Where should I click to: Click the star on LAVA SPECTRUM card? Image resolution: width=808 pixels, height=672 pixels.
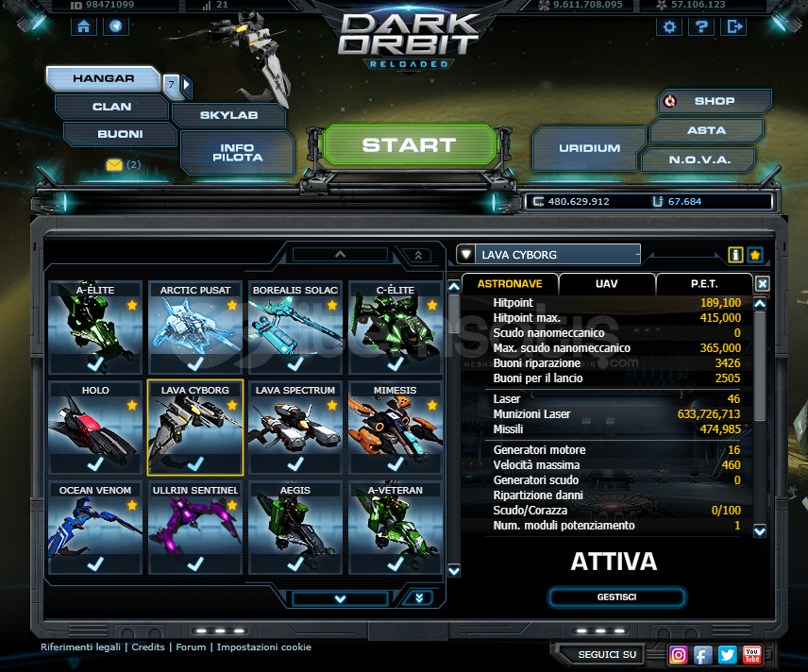(332, 405)
